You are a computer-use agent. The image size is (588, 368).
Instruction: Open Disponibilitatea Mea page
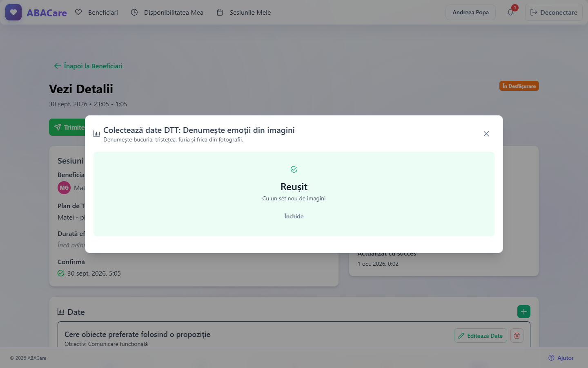167,12
